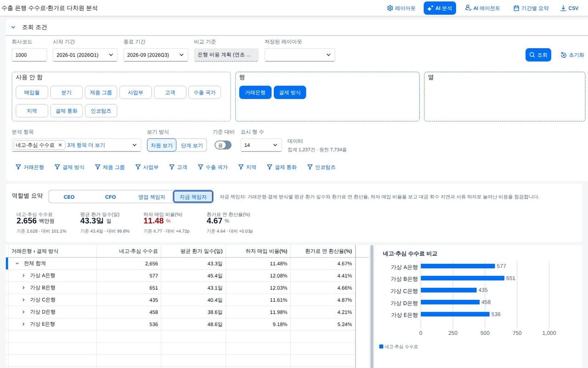This screenshot has width=588, height=368.
Task: Open 거래은행 filter funnel
Action: click(x=30, y=167)
